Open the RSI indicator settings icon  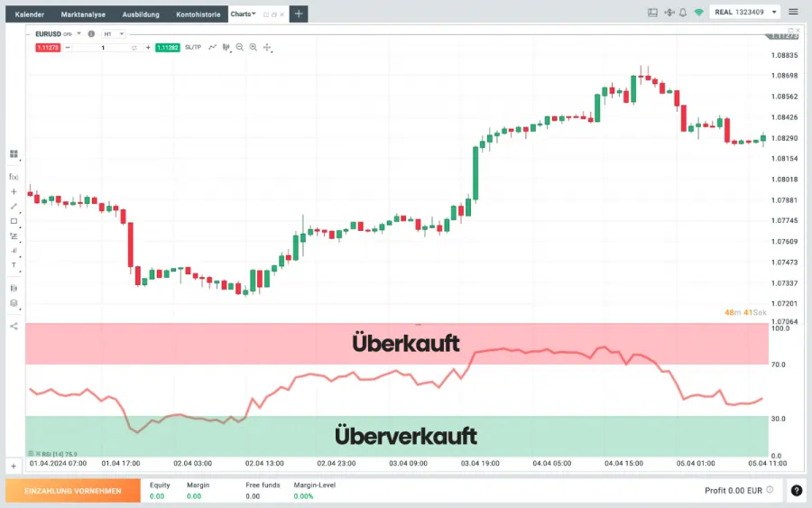coord(31,454)
